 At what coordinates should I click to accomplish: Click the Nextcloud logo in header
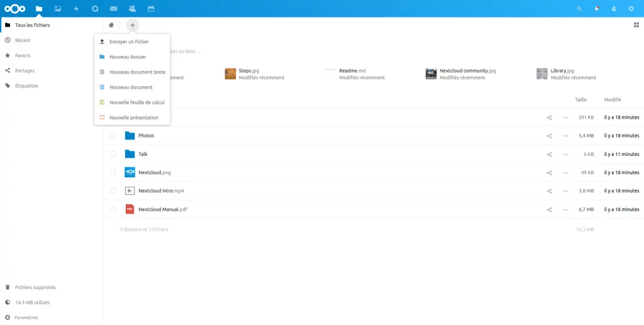point(15,9)
